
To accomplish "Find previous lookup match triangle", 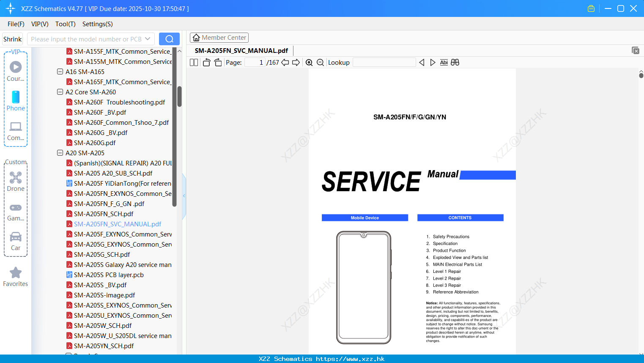I will coord(422,62).
